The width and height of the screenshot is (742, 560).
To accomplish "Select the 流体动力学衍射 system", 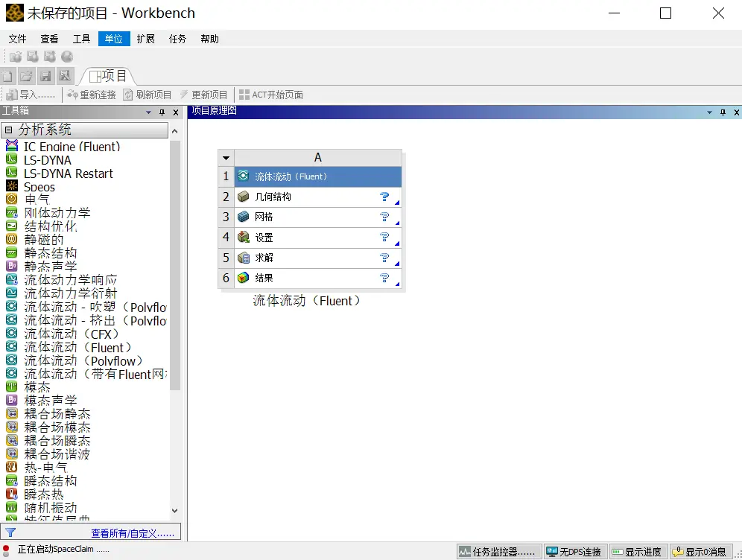I will (70, 293).
